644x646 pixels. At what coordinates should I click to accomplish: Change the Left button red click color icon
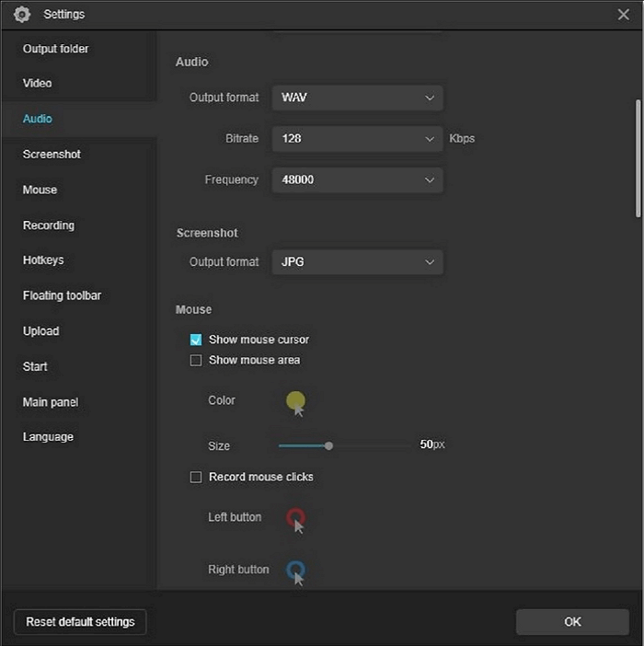(295, 520)
